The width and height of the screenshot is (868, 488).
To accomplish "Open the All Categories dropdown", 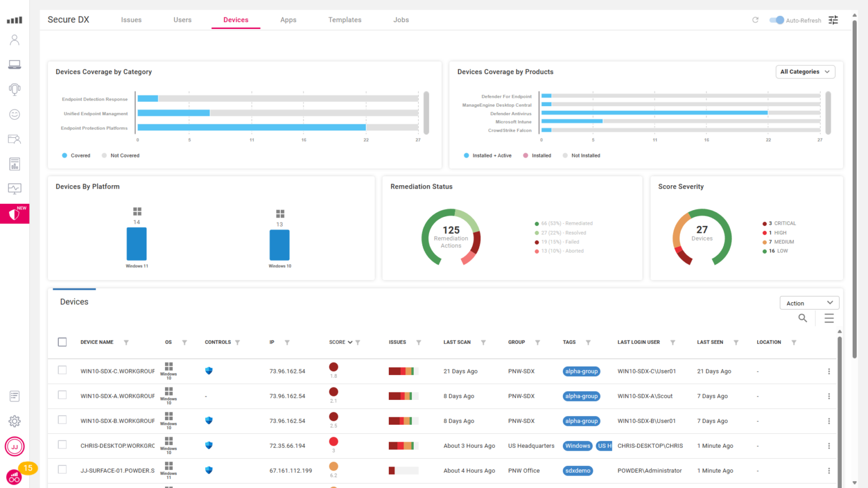I will pos(805,72).
